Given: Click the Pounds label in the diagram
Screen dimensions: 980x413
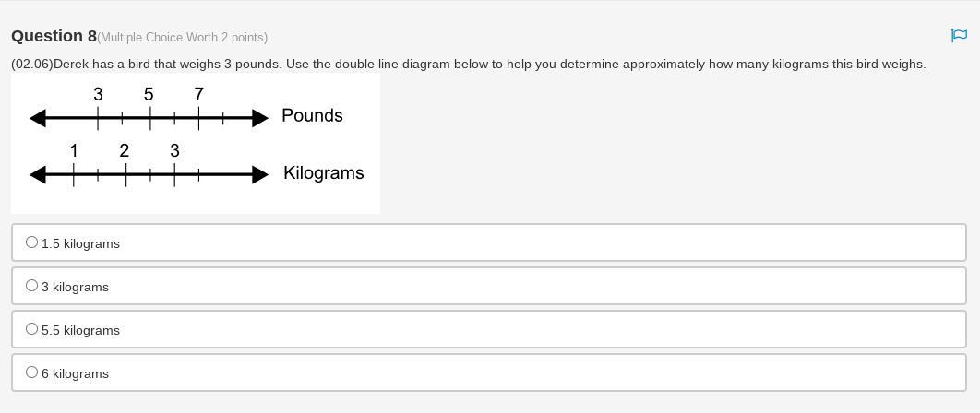Looking at the screenshot, I should 312,115.
